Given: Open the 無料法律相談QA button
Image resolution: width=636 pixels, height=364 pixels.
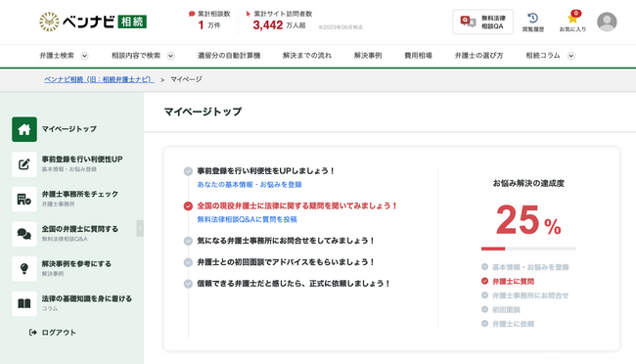Looking at the screenshot, I should (482, 22).
